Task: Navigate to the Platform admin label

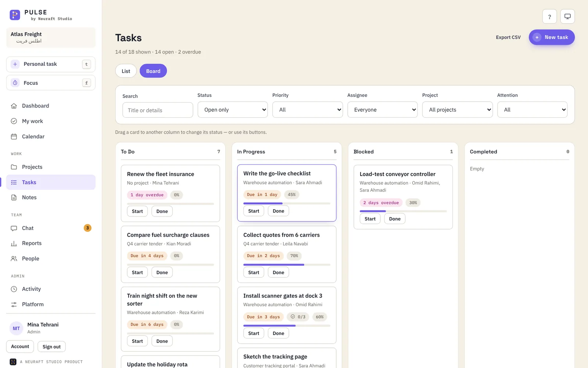Action: coord(33,304)
